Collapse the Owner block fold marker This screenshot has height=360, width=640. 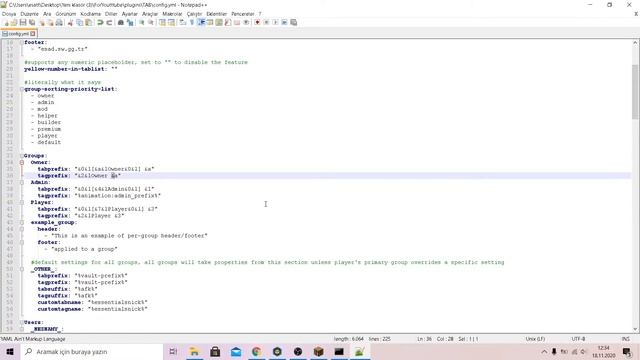point(22,162)
